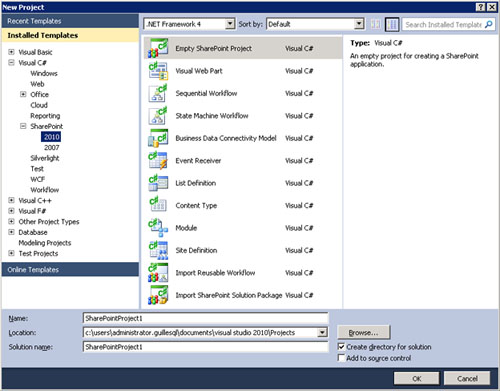Collapse the Visual C# tree node
Image resolution: width=500 pixels, height=391 pixels.
pyautogui.click(x=11, y=62)
